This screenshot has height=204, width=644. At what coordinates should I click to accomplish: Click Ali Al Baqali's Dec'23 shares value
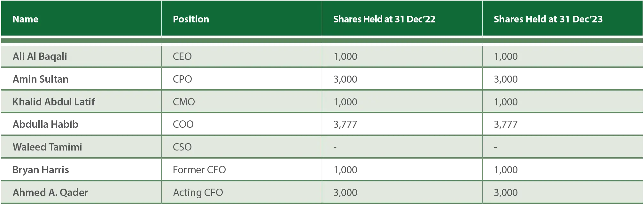tap(506, 56)
